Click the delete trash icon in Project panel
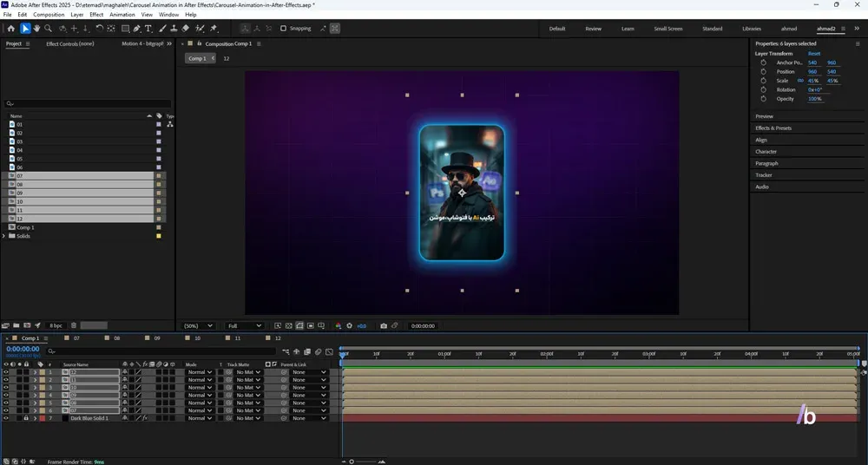This screenshot has width=868, height=465. point(74,325)
